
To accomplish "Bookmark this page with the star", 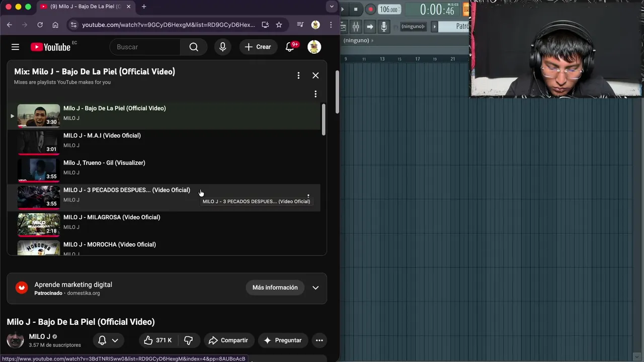I will point(279,25).
